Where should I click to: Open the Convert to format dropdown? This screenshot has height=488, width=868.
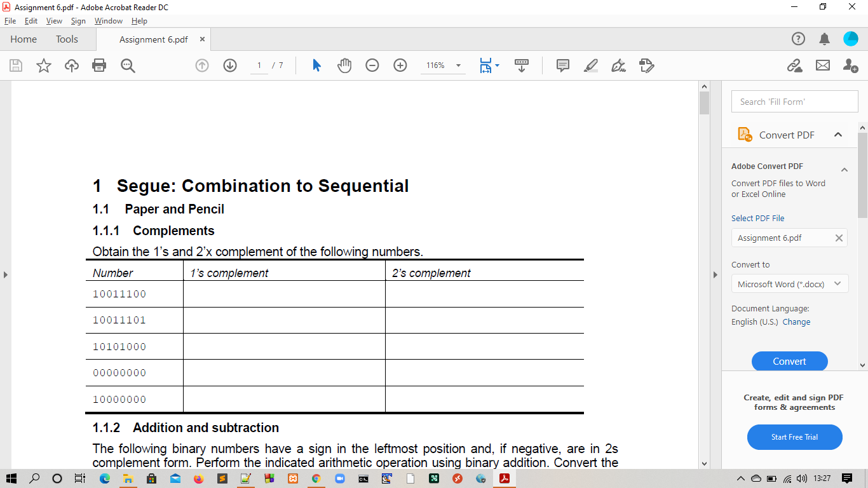coord(790,283)
